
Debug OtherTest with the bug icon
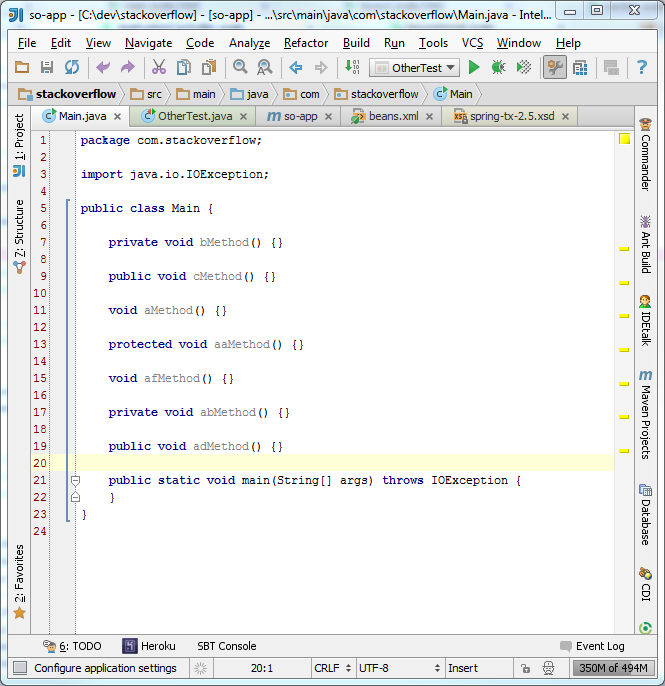point(498,67)
